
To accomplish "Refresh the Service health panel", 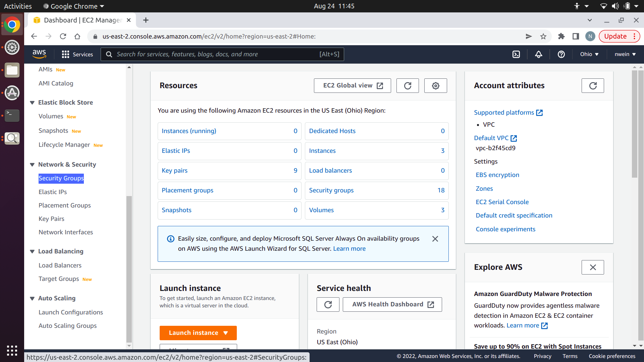I will (x=328, y=305).
